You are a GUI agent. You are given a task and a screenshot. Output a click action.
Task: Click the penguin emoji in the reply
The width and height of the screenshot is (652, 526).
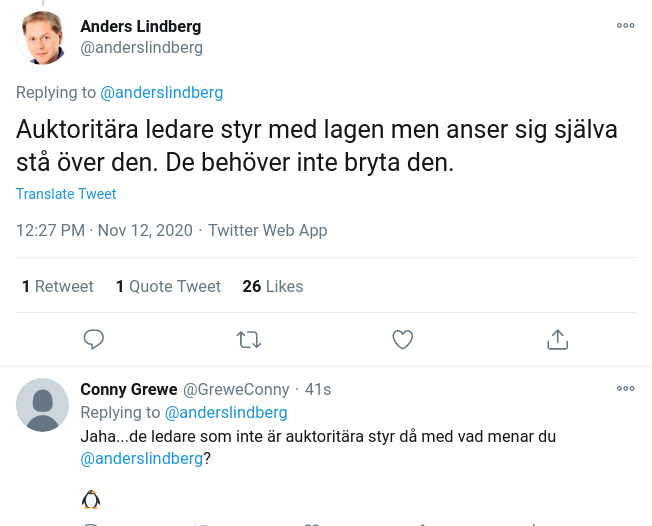tap(91, 500)
